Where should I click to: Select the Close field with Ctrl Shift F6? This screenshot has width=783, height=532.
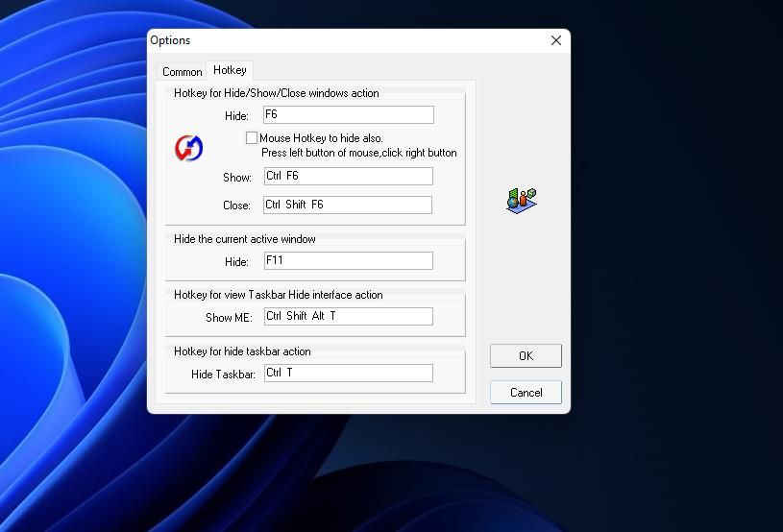pyautogui.click(x=348, y=205)
